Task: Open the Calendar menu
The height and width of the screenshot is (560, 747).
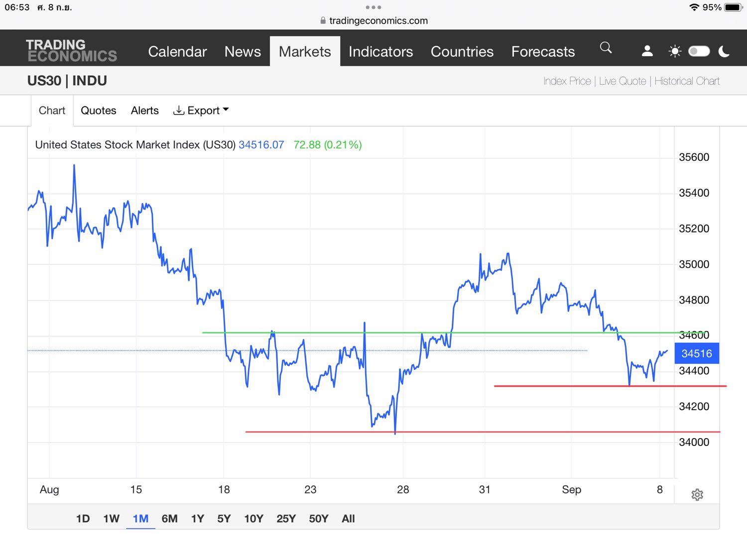Action: pyautogui.click(x=177, y=52)
